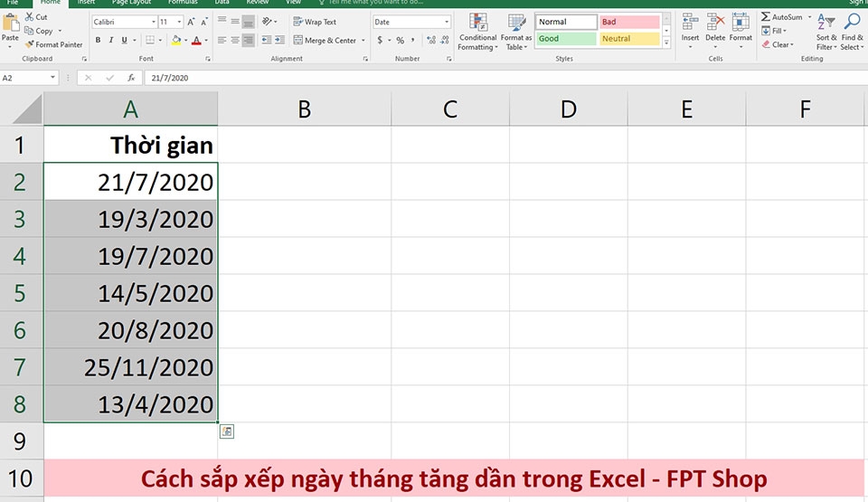
Task: Open number format Date dropdown
Action: coord(446,22)
